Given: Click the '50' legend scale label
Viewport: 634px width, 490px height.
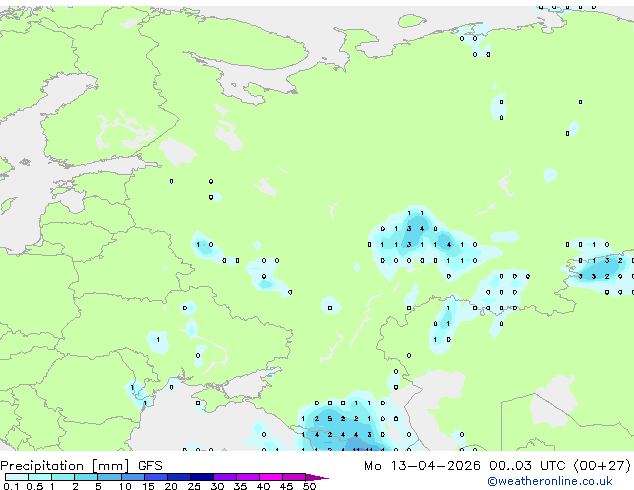Looking at the screenshot, I should (x=310, y=486).
